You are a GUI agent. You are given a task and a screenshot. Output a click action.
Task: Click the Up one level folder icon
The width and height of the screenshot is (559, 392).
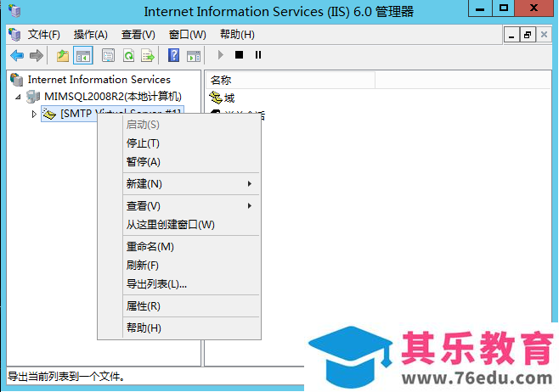pyautogui.click(x=63, y=55)
